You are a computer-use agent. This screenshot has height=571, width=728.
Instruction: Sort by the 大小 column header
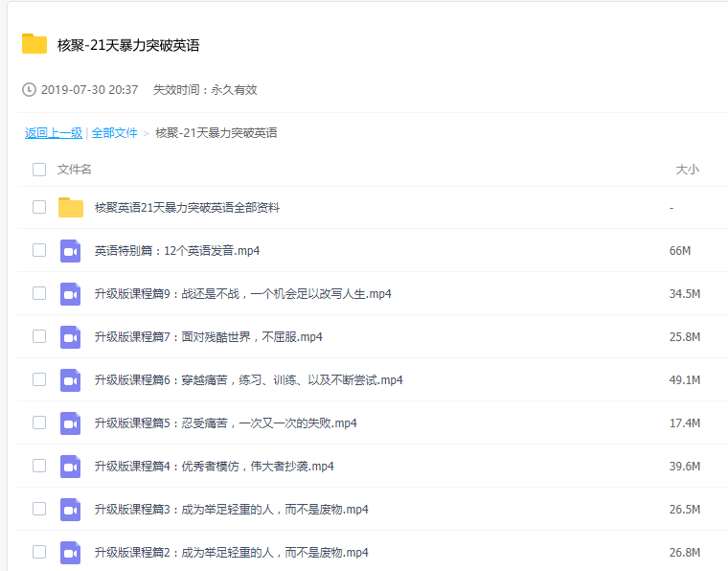687,170
